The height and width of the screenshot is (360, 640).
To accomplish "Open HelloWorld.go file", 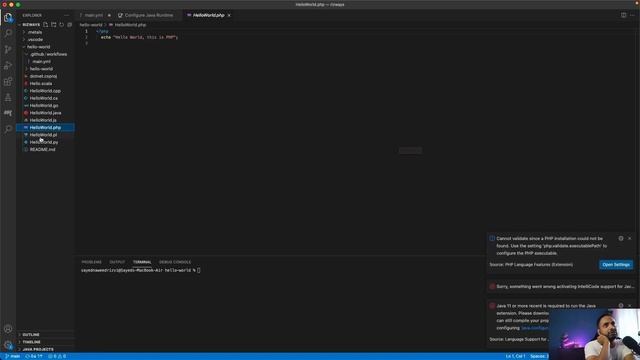I will pos(45,106).
